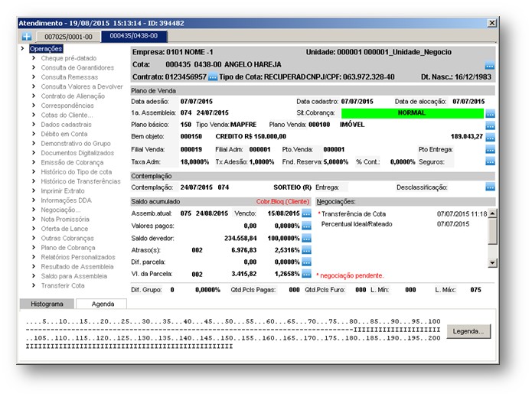Expand the Consulta de Garantidores arrow
Screen dimensions: 532x397
(34, 67)
